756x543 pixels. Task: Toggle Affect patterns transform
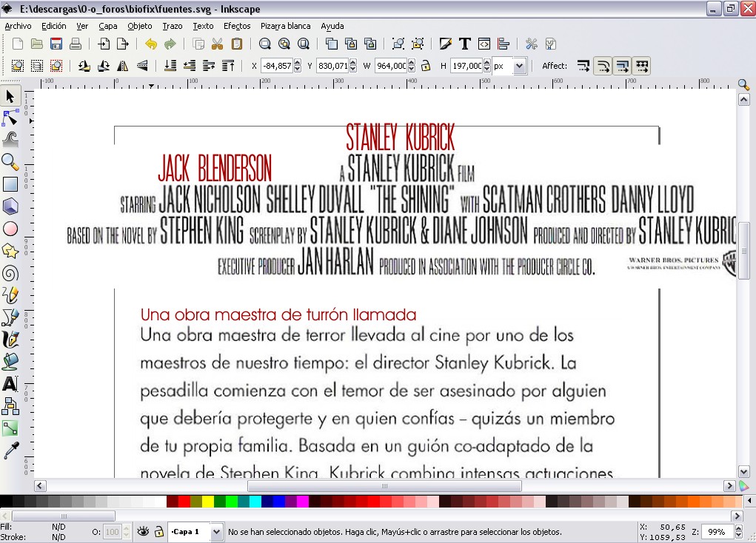642,66
